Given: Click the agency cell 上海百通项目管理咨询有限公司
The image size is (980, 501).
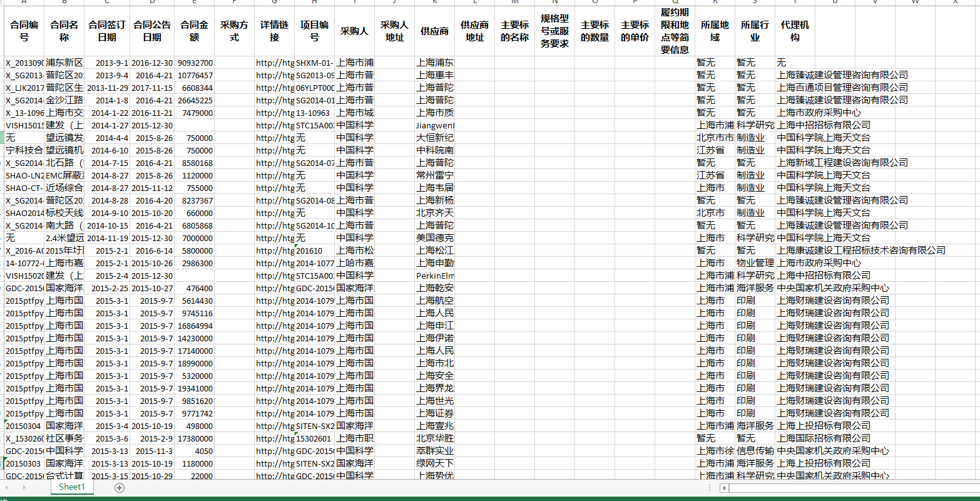Looking at the screenshot, I should coord(842,88).
